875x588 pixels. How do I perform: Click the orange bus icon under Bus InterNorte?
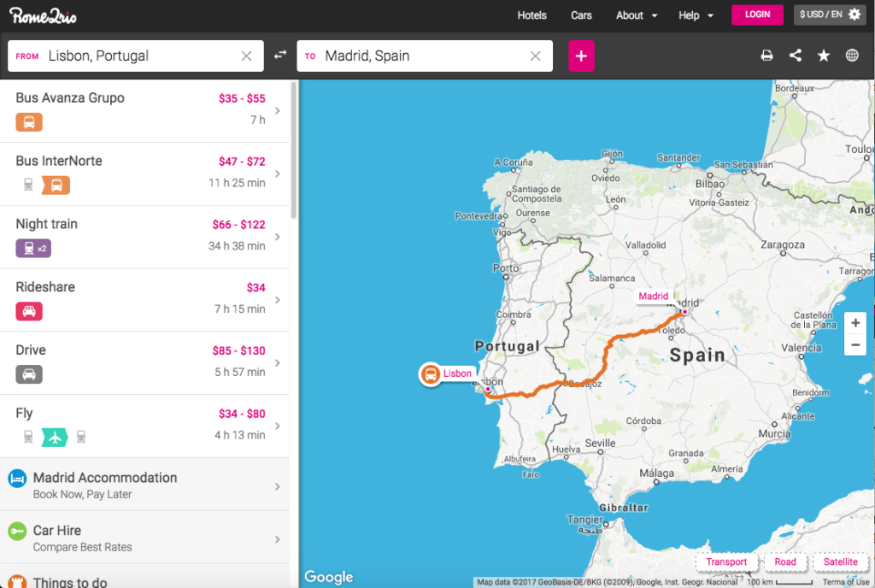click(56, 185)
